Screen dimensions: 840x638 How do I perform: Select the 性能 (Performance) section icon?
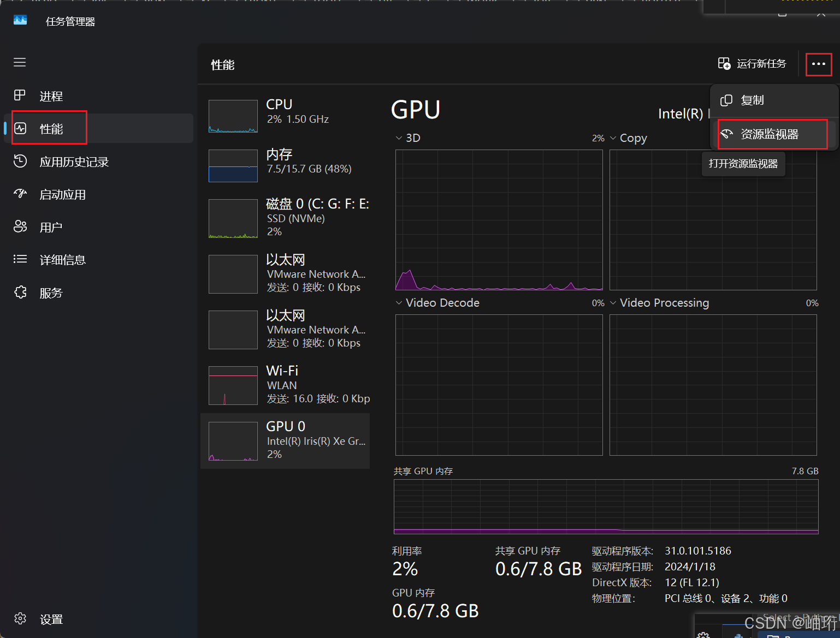[x=20, y=128]
